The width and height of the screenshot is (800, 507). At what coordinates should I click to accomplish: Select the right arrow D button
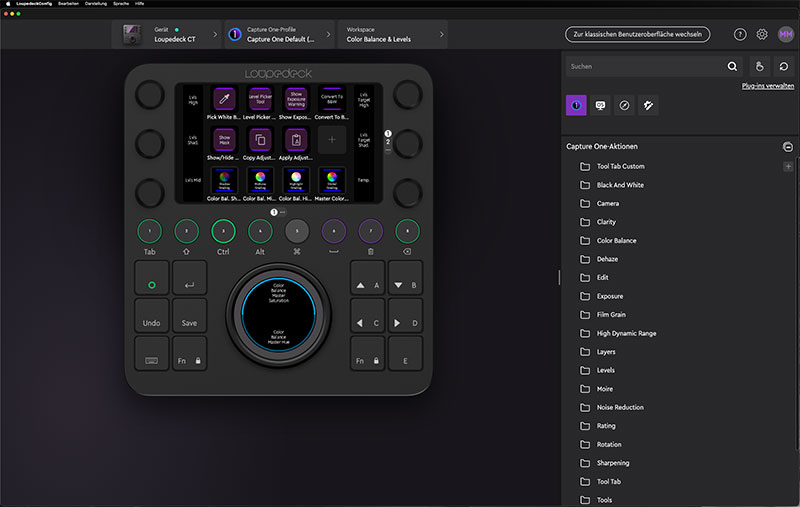[406, 316]
